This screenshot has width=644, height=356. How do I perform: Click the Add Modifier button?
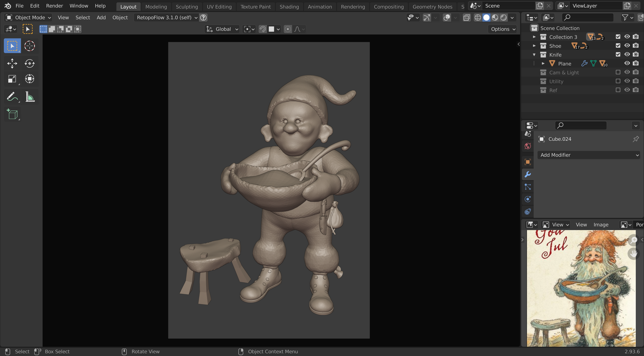click(x=588, y=155)
